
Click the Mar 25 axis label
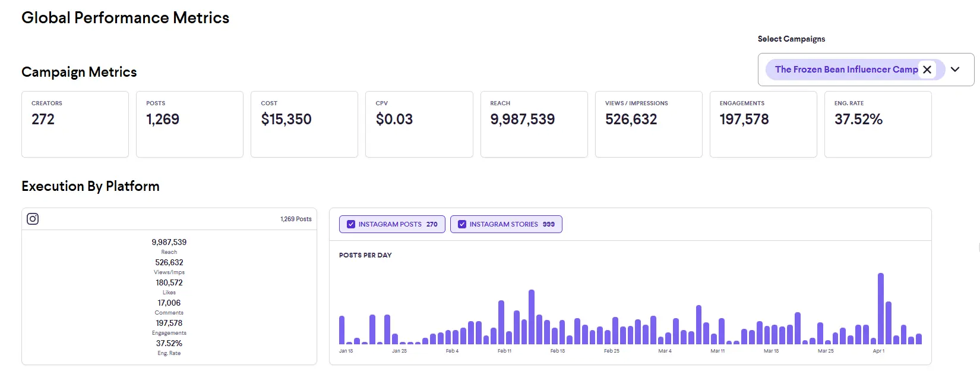(826, 351)
